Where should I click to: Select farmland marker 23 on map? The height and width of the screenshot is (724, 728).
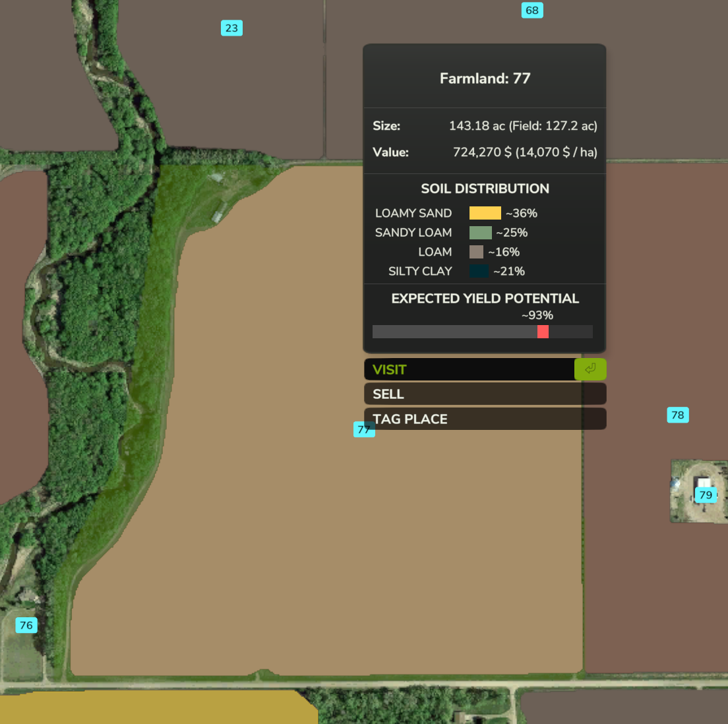pyautogui.click(x=231, y=28)
